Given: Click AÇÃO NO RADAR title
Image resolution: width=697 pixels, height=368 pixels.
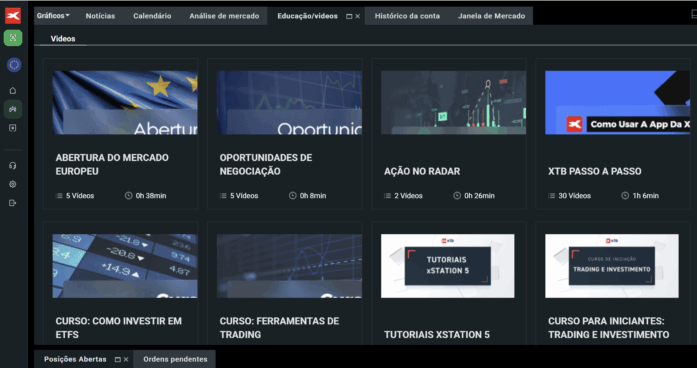Looking at the screenshot, I should coord(422,171).
